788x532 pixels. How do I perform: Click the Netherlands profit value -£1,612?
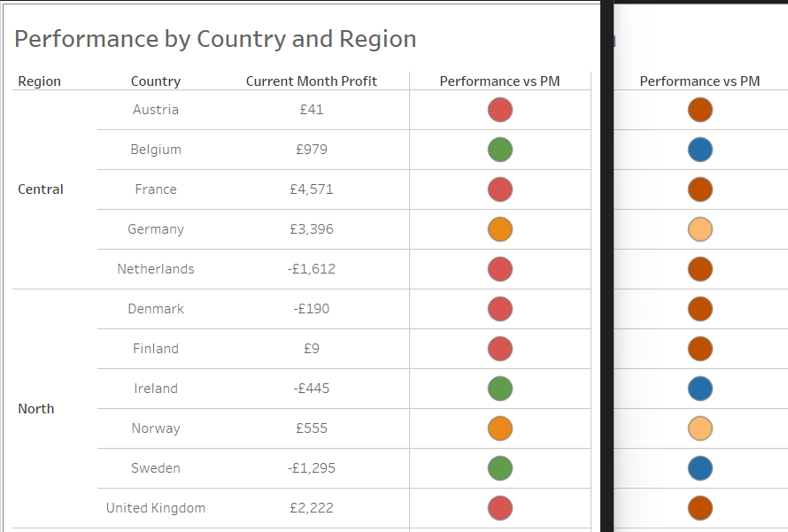(x=312, y=269)
